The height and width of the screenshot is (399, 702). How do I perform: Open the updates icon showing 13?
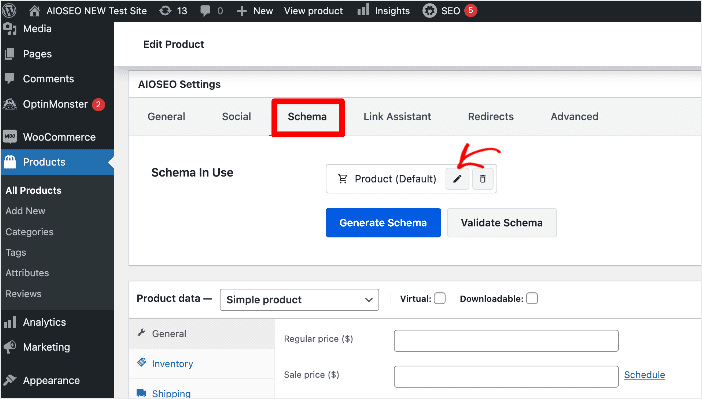click(x=173, y=10)
